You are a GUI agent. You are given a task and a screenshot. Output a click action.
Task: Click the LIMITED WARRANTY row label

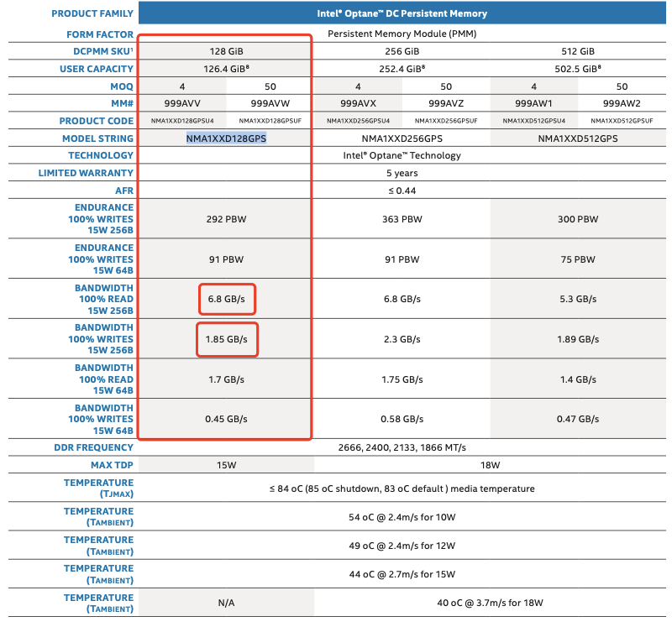[86, 173]
